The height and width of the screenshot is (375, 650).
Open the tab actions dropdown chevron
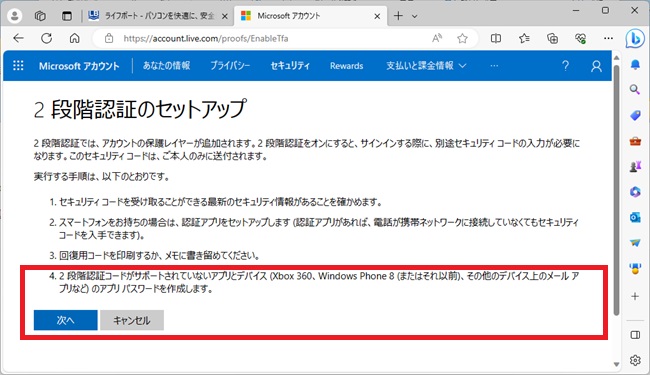[x=415, y=16]
